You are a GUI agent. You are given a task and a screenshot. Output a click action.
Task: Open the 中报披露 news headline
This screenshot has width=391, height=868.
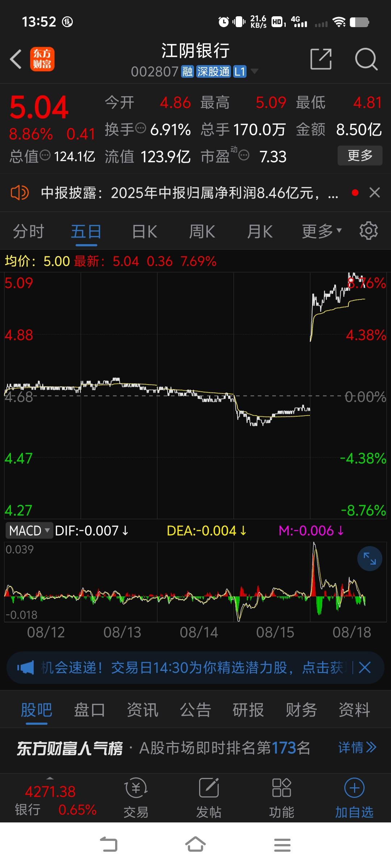[x=189, y=193]
